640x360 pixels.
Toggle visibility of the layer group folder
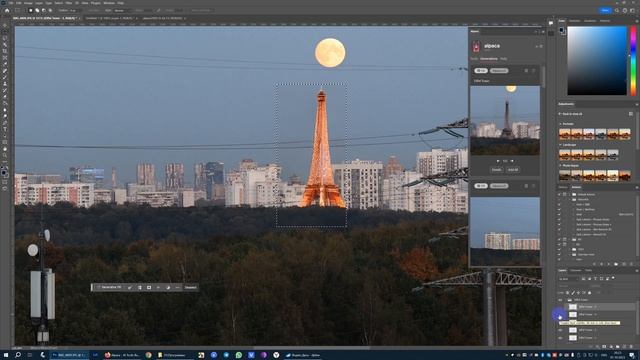(x=560, y=300)
